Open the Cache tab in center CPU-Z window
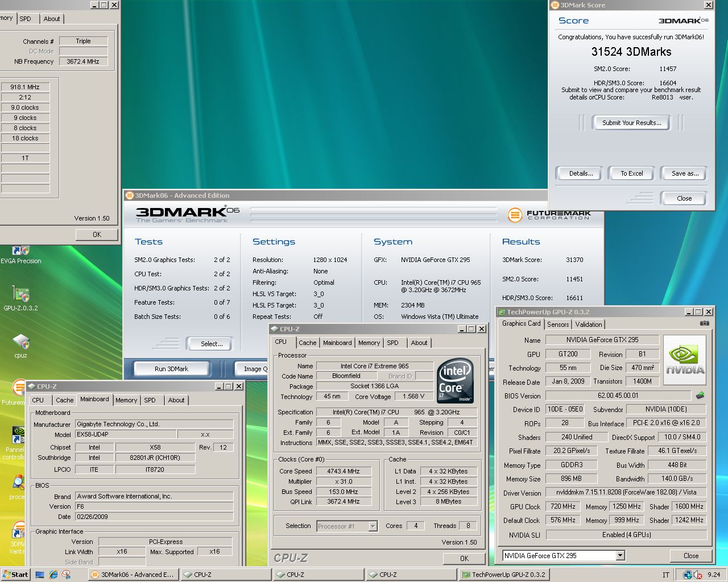Screen dimensions: 728x582 click(x=307, y=343)
